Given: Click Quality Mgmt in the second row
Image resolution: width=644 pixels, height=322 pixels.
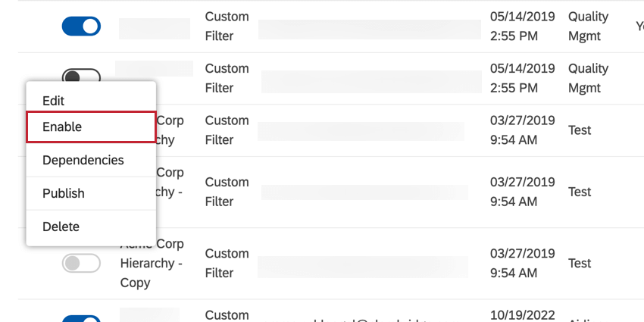Looking at the screenshot, I should point(588,78).
